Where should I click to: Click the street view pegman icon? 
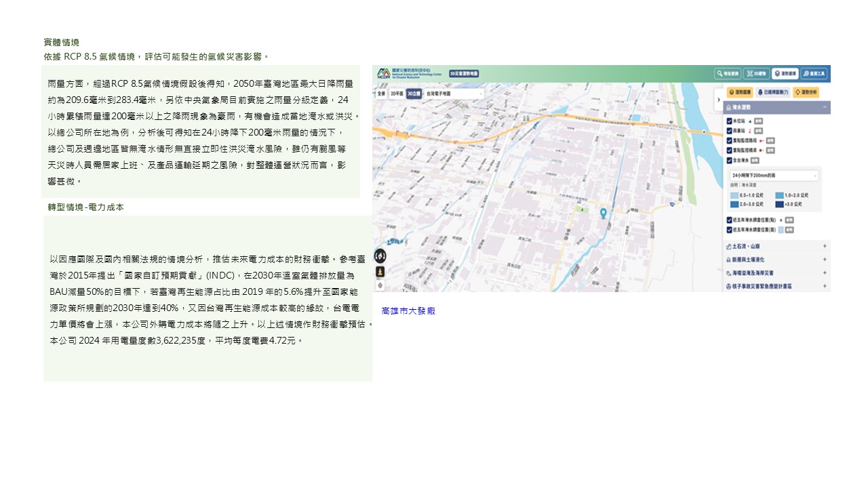380,271
